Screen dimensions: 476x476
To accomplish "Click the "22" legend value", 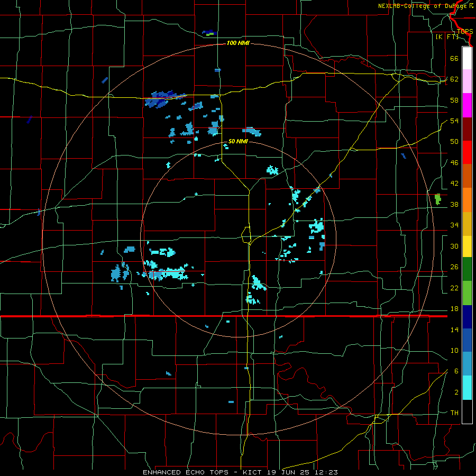I will coord(454,288).
